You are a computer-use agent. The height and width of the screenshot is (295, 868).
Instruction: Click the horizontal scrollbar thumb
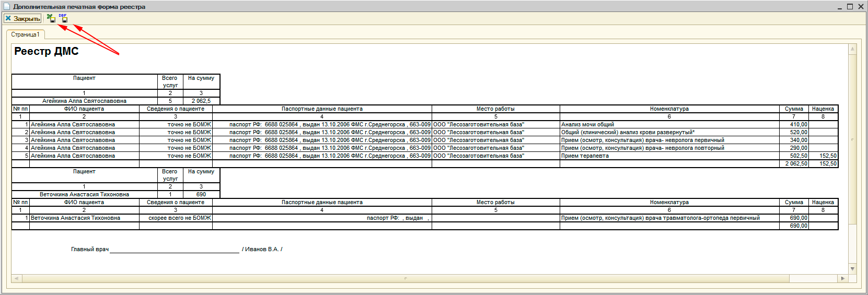coord(406,278)
